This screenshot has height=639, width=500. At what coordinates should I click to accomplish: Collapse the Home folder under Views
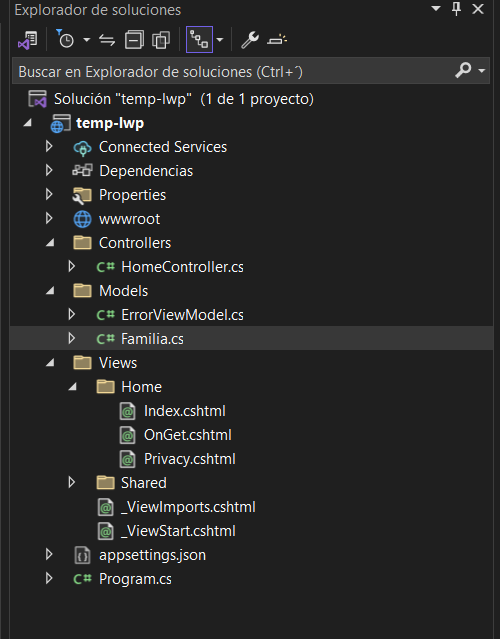pyautogui.click(x=73, y=387)
